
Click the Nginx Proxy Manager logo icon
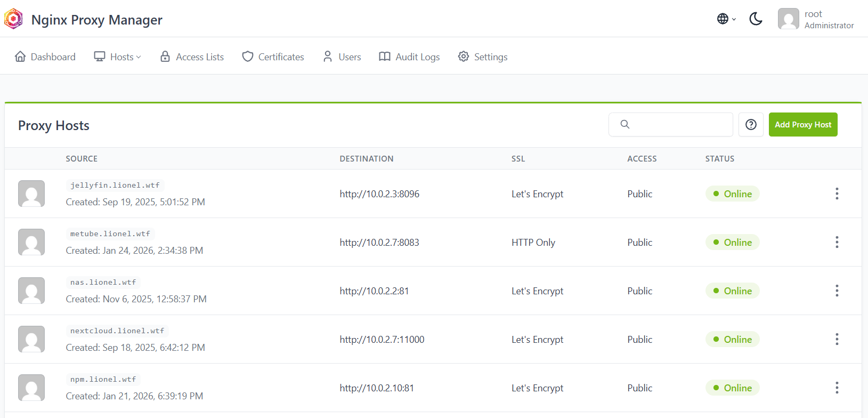[13, 19]
